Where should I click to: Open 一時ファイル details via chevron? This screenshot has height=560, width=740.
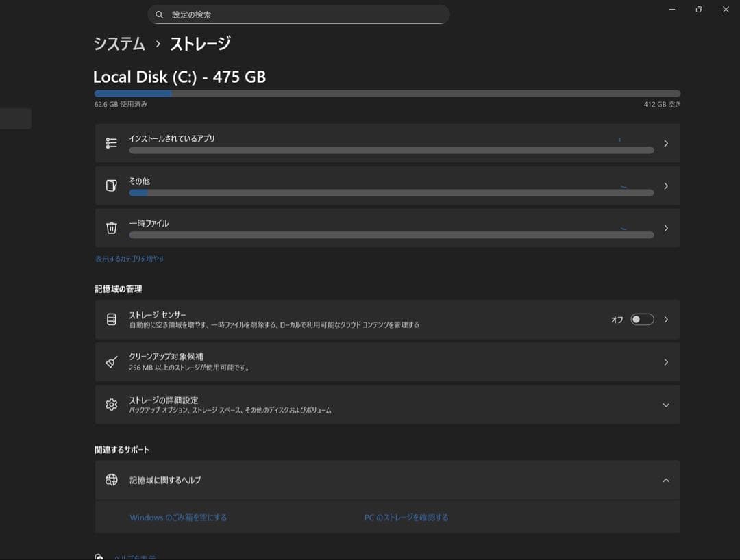(x=665, y=228)
